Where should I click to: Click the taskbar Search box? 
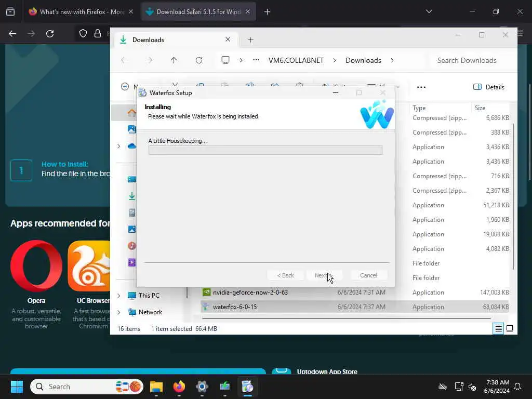[x=87, y=387]
